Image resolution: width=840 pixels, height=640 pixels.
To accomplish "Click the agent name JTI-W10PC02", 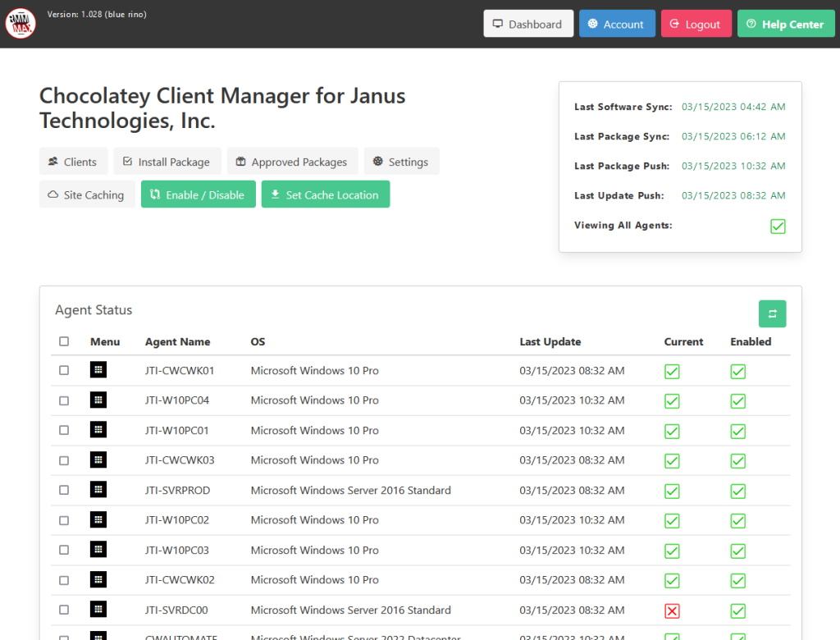I will point(177,520).
